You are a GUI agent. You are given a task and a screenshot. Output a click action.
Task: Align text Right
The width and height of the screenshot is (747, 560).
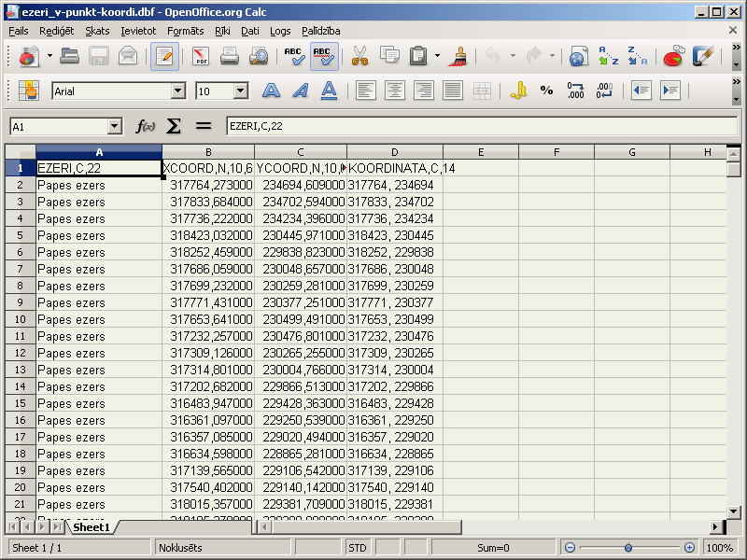(424, 91)
